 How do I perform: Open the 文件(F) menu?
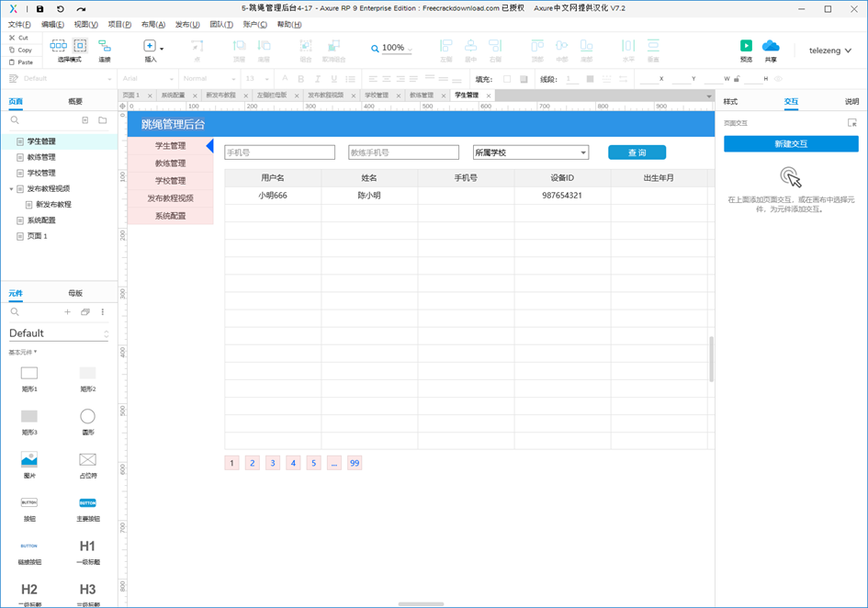pyautogui.click(x=19, y=25)
